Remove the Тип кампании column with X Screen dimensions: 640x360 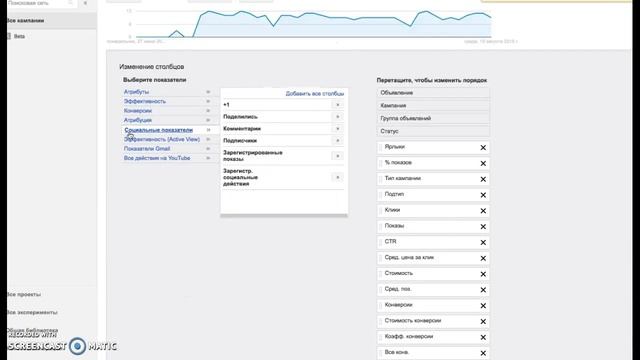(x=483, y=179)
